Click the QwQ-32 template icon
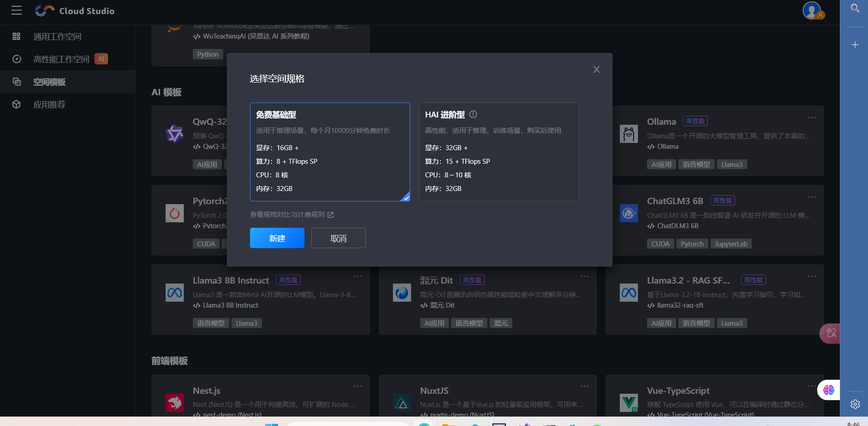Image resolution: width=868 pixels, height=426 pixels. pyautogui.click(x=174, y=134)
